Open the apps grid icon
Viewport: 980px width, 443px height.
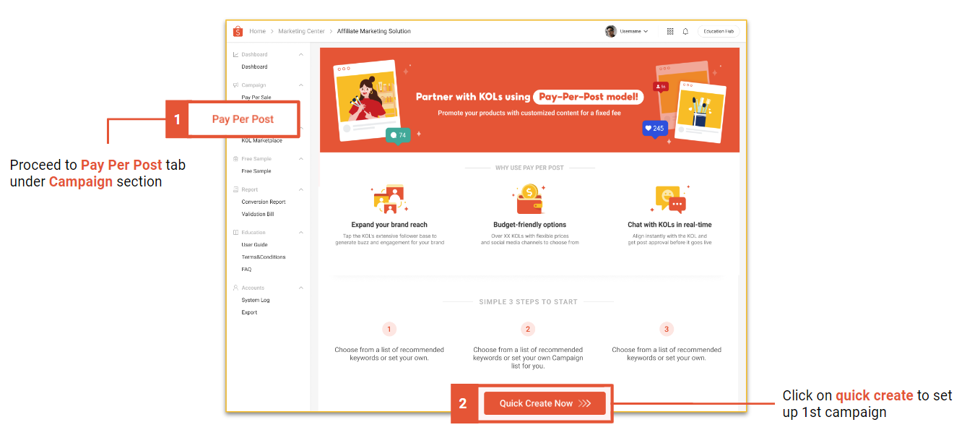point(670,31)
